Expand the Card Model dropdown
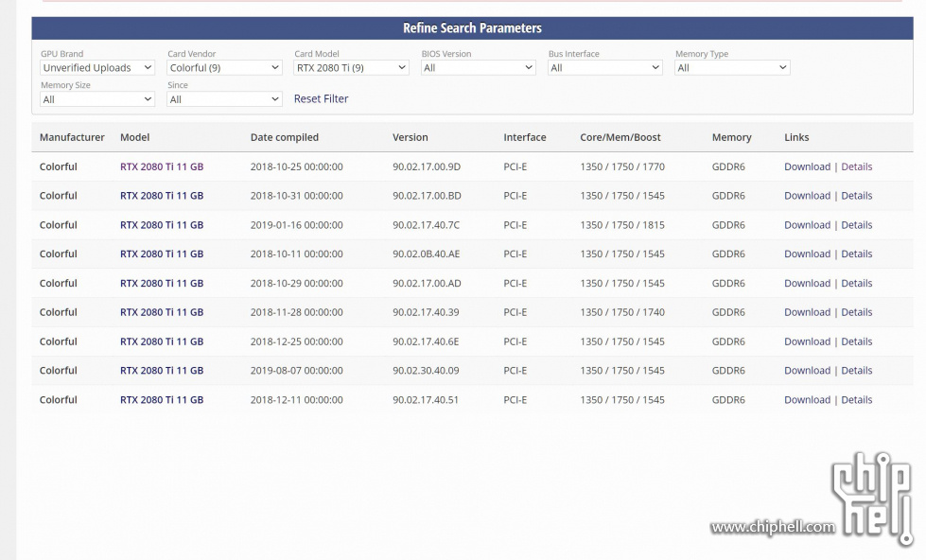This screenshot has height=560, width=926. tap(351, 68)
